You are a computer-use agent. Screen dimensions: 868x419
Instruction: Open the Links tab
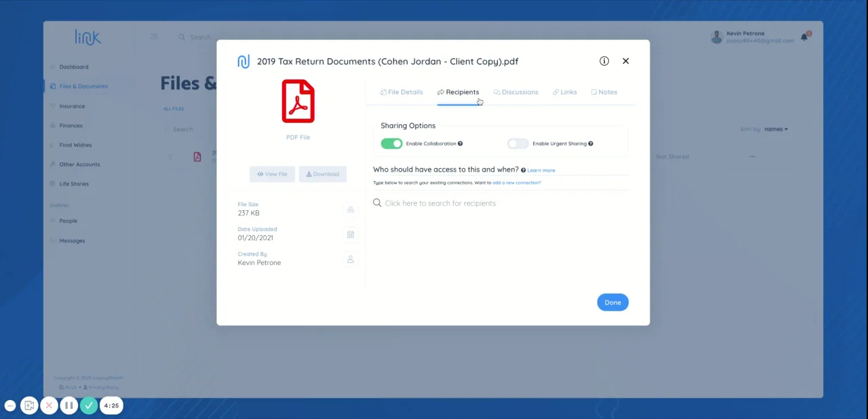[x=565, y=92]
